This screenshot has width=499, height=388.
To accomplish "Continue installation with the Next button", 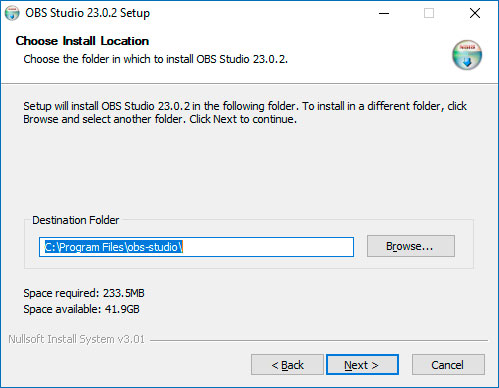I will (x=362, y=365).
